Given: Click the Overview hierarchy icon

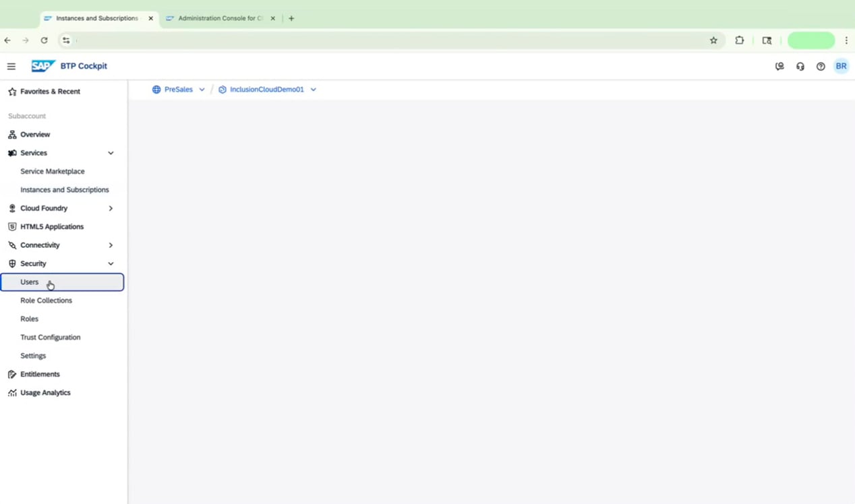Looking at the screenshot, I should (x=12, y=135).
